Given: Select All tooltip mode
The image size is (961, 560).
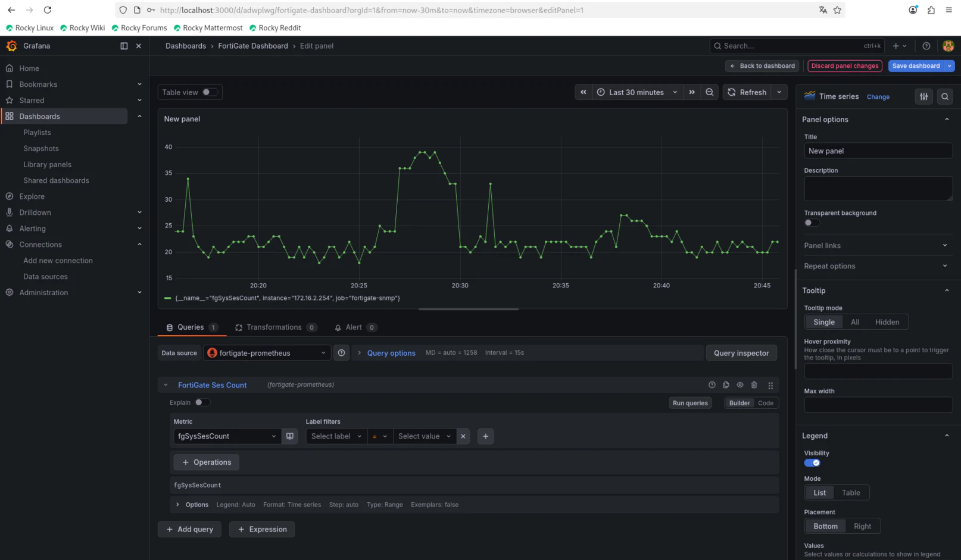Looking at the screenshot, I should pyautogui.click(x=855, y=322).
